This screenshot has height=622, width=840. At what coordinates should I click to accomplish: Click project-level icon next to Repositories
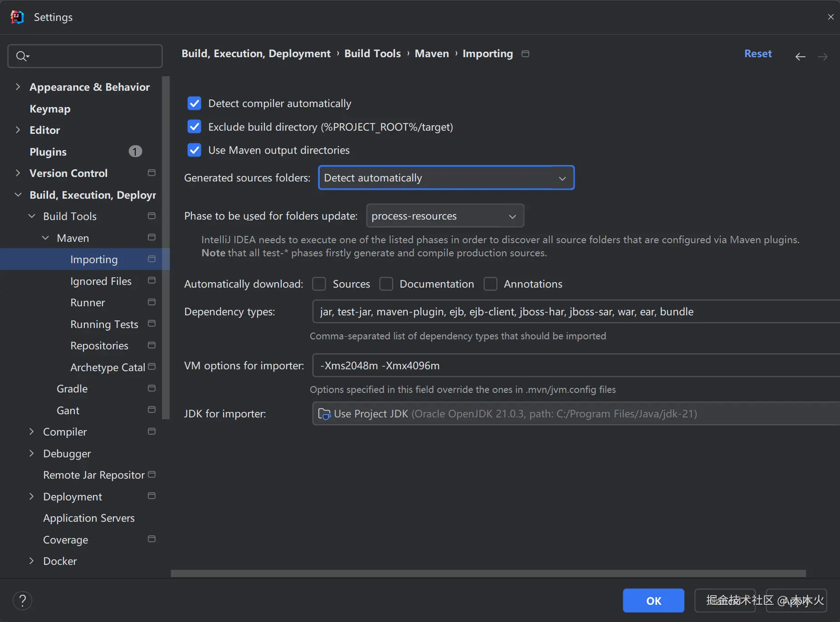(151, 345)
